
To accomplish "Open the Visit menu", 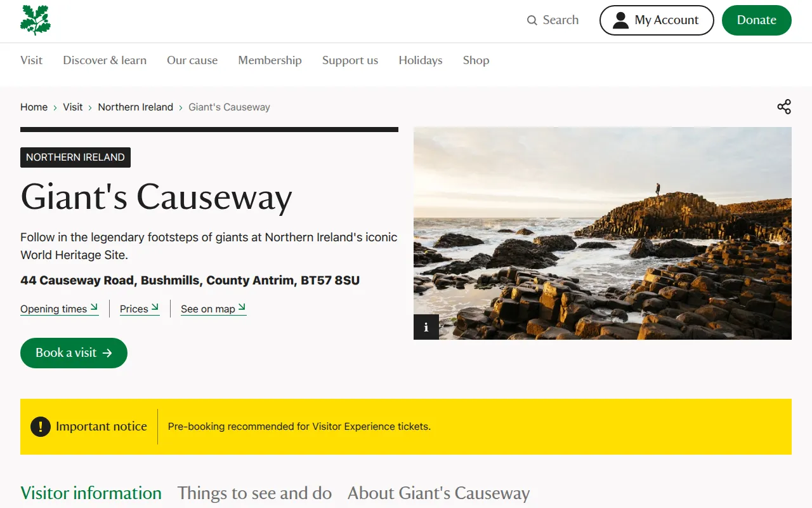I will [x=31, y=60].
